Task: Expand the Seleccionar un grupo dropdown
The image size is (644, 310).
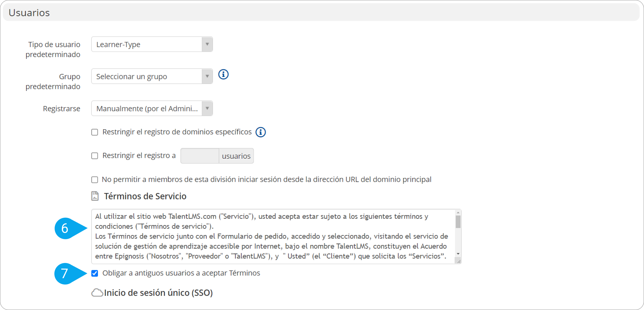Action: (x=152, y=76)
